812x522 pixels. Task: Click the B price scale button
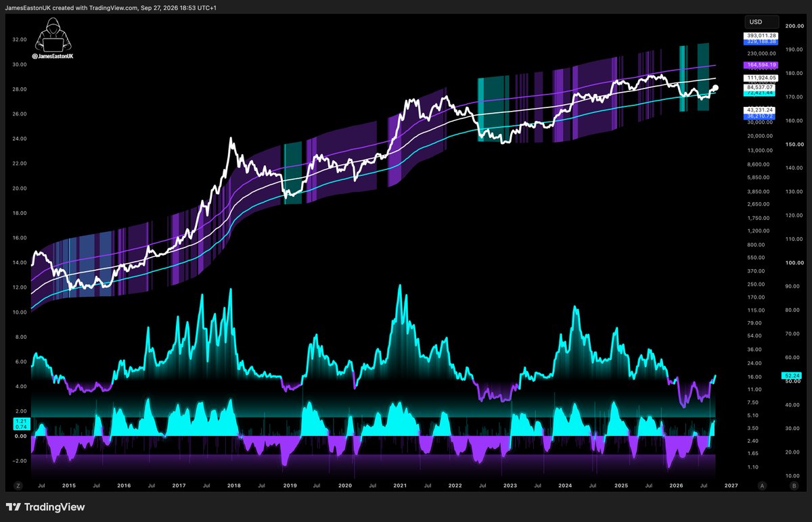point(793,485)
